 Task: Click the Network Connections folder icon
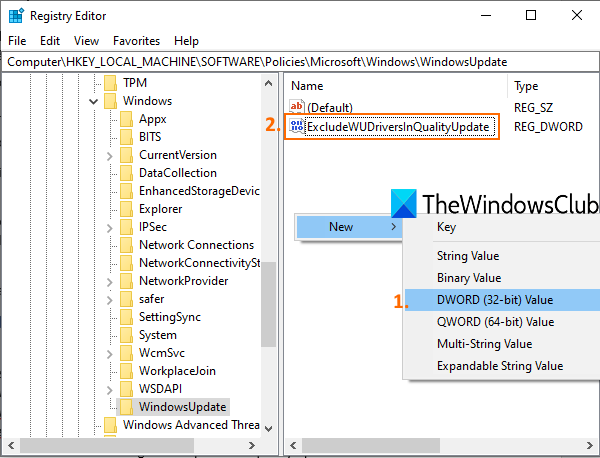click(126, 244)
